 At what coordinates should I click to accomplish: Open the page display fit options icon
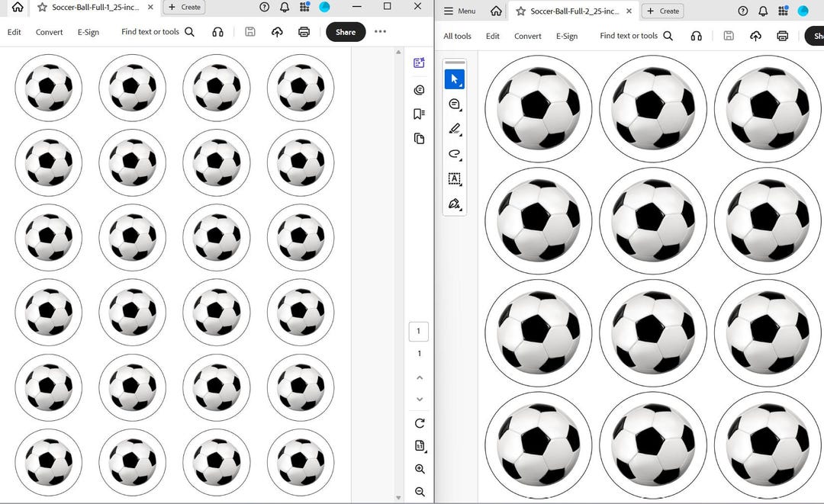420,446
